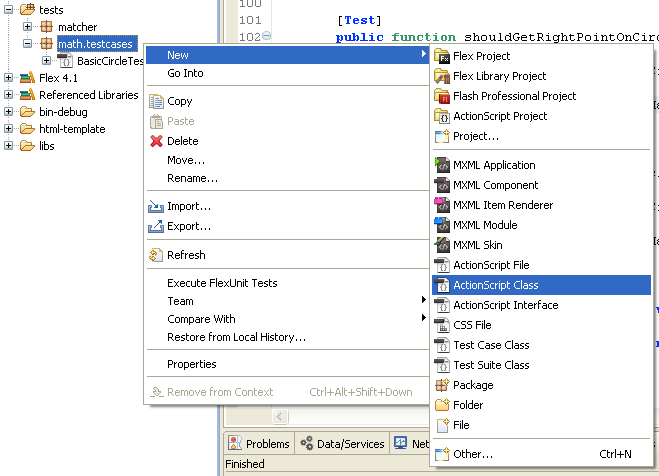Click the red Delete icon

156,141
